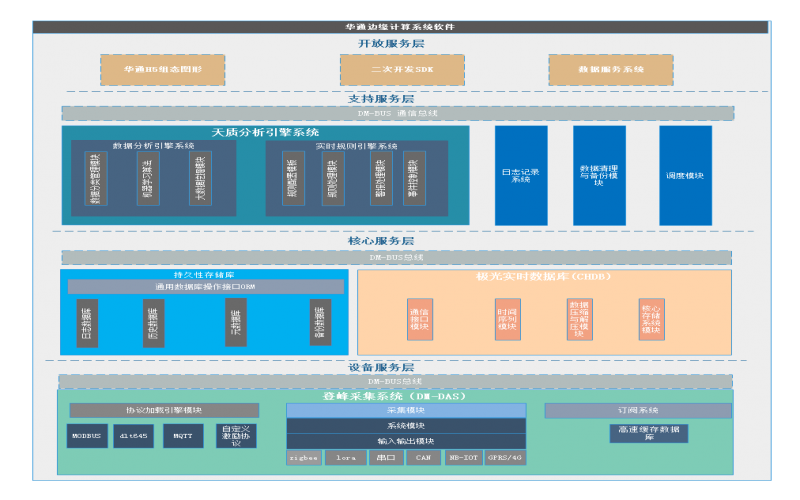The width and height of the screenshot is (800, 500).
Task: Click the NB-IOT interface cell
Action: 464,458
